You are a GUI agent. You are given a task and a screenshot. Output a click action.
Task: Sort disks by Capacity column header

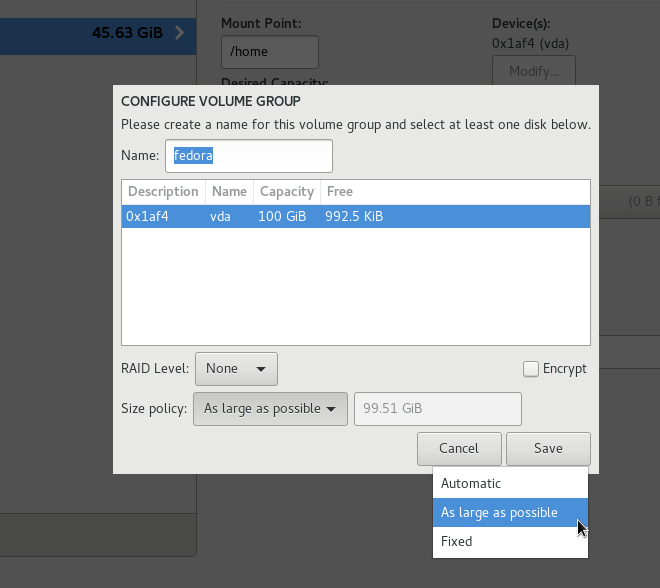click(x=286, y=191)
